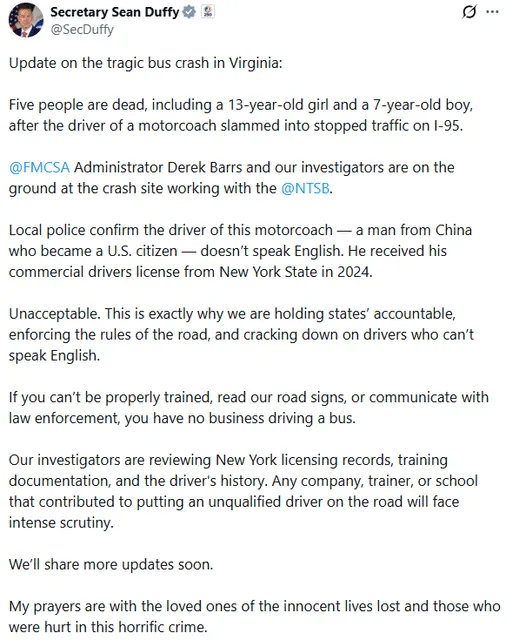Follow the @NTSB mention link

(305, 189)
